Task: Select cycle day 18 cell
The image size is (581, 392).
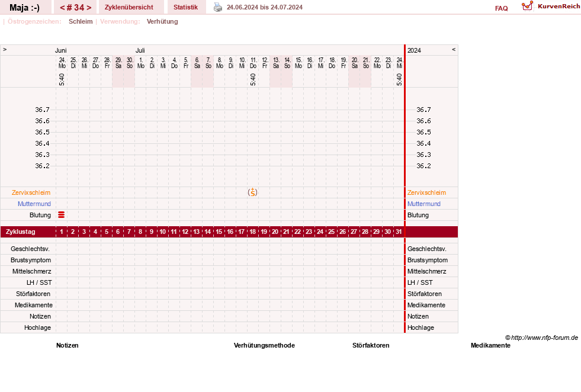Action: [253, 232]
